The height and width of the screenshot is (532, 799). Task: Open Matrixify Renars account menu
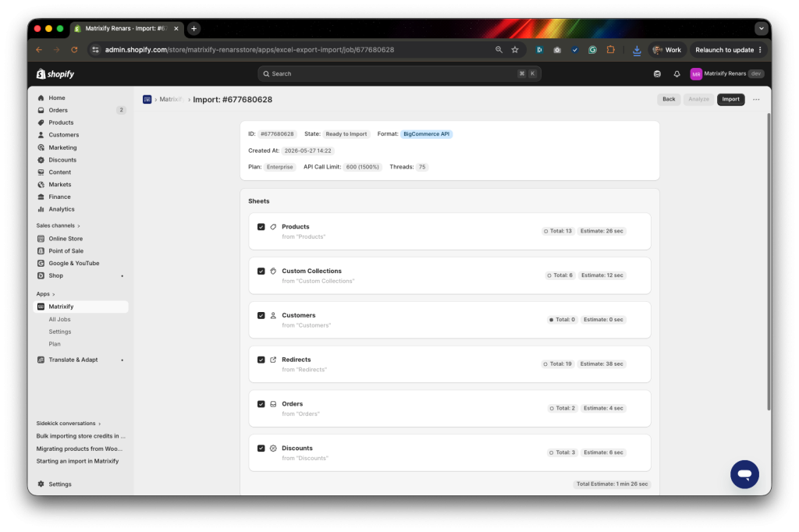[x=727, y=74]
